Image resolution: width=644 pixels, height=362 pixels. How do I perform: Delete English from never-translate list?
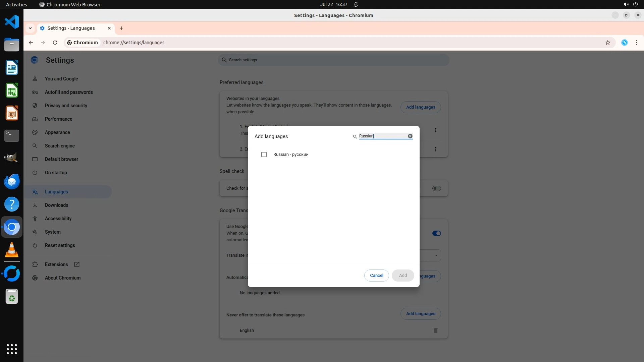pyautogui.click(x=435, y=330)
